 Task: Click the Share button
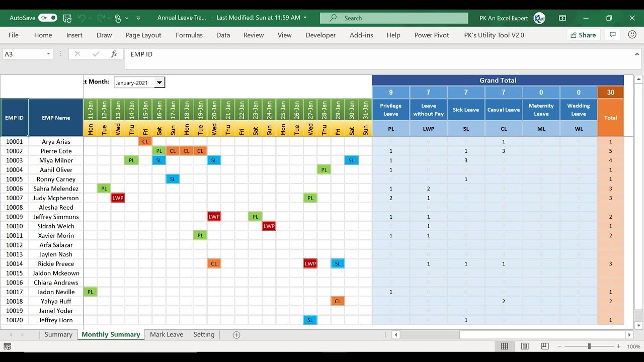tap(583, 35)
